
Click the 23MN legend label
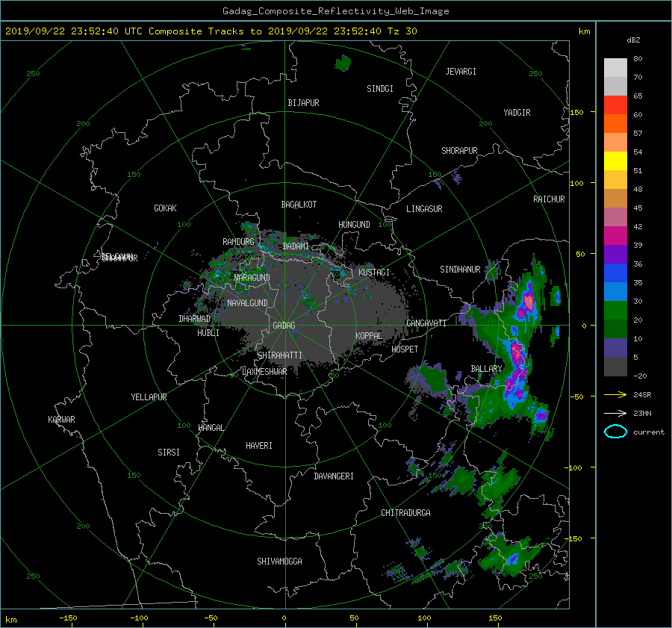point(642,413)
